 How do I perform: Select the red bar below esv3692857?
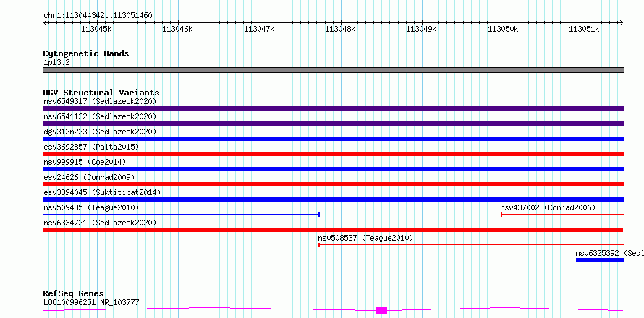333,154
